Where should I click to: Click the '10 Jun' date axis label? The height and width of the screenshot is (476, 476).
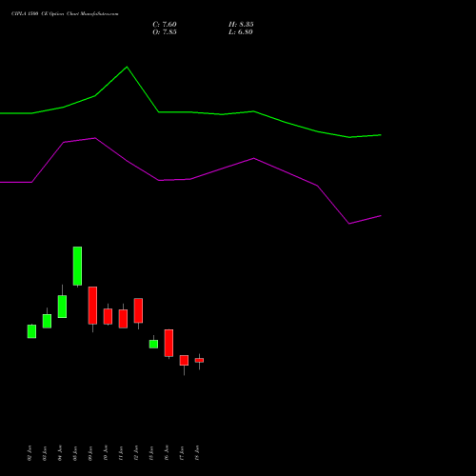click(106, 453)
